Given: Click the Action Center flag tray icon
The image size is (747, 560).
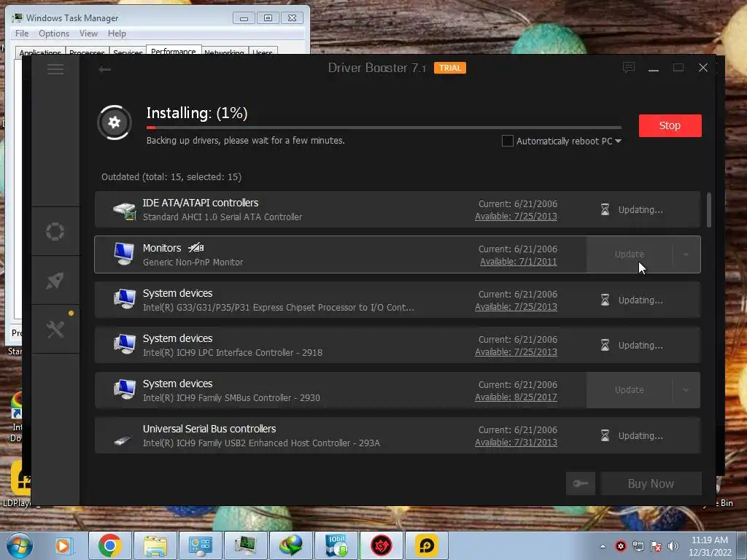Looking at the screenshot, I should tap(656, 546).
